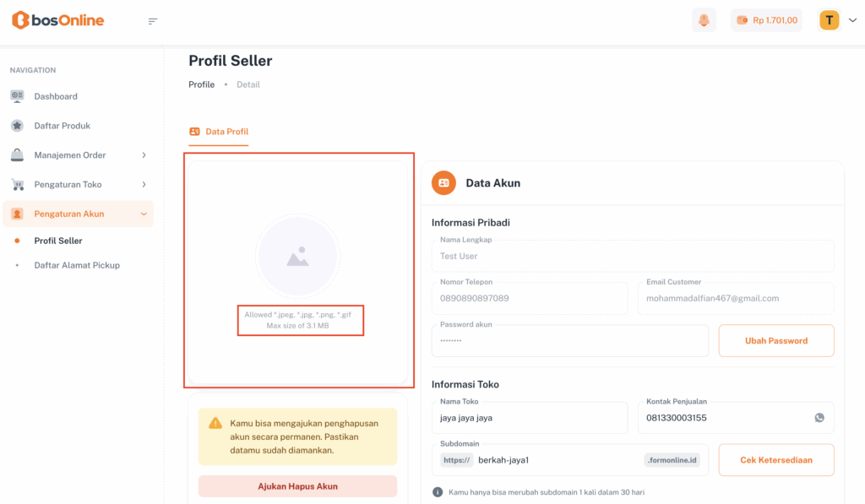Click the bosOnline logo
The image size is (865, 504).
click(58, 20)
